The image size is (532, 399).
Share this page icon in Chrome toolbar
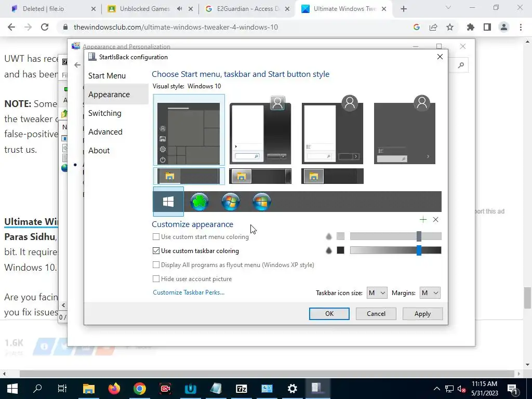(433, 27)
